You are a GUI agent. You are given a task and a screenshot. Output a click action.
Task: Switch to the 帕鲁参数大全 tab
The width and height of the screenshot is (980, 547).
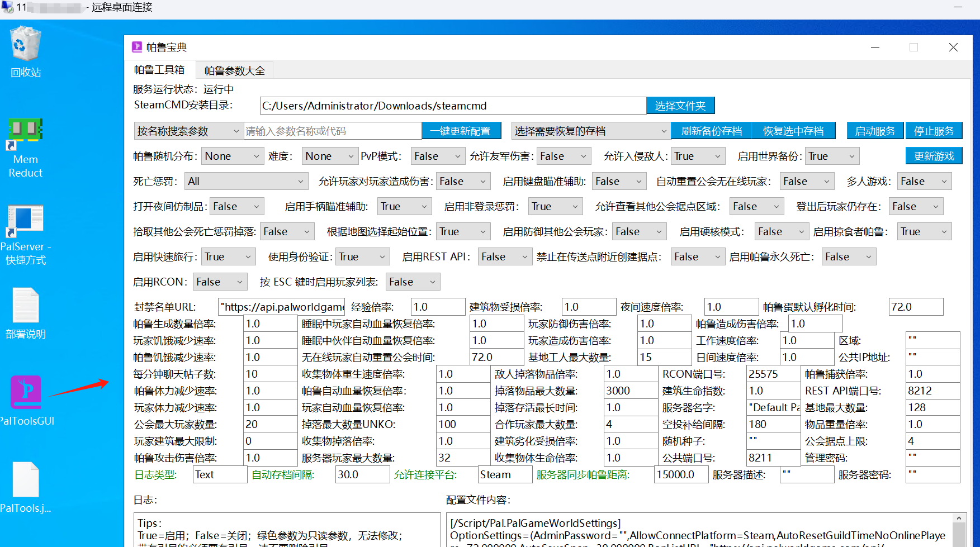(x=235, y=70)
